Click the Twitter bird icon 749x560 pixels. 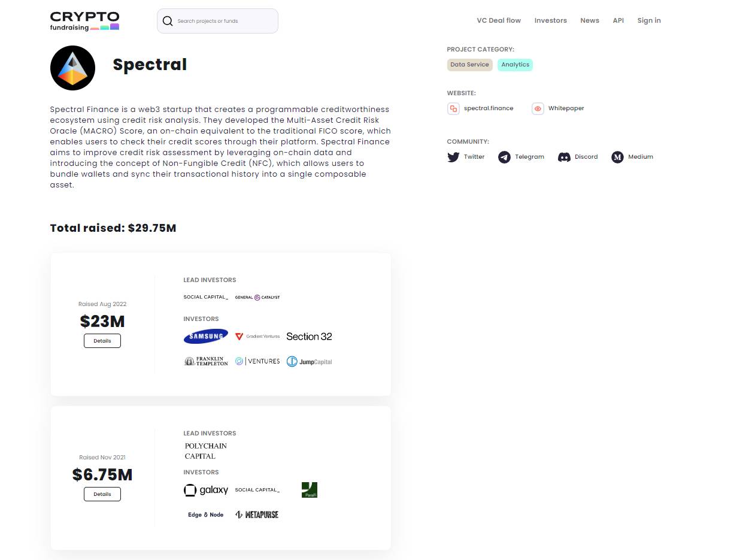click(453, 157)
